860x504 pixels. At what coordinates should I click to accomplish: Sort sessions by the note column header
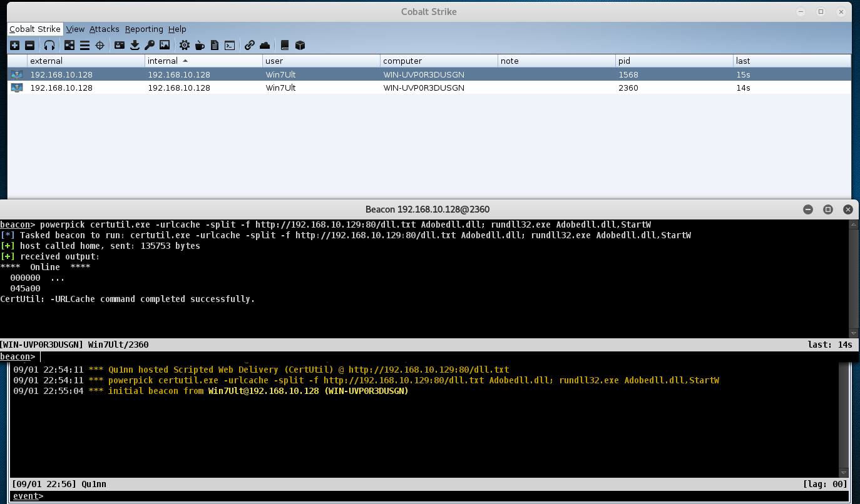click(x=557, y=61)
